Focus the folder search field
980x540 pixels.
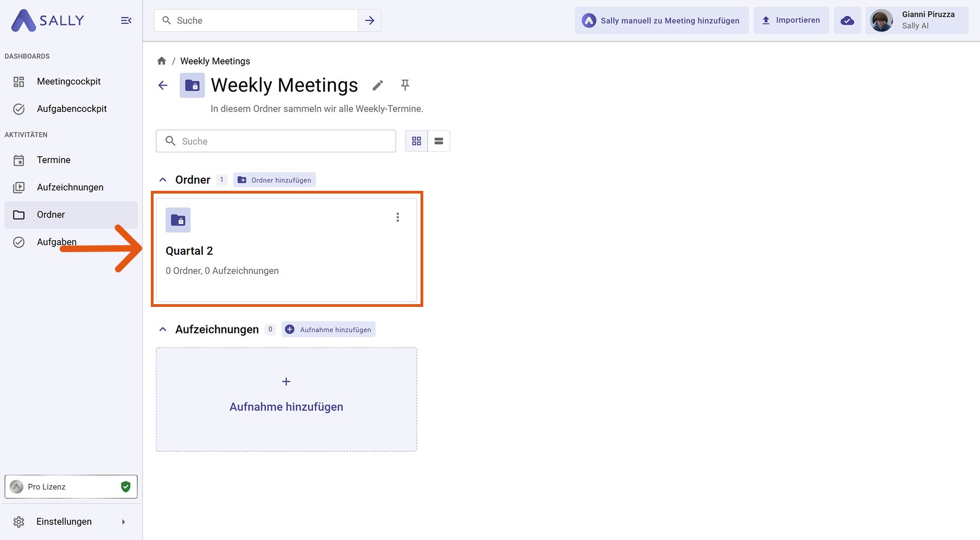[282, 141]
